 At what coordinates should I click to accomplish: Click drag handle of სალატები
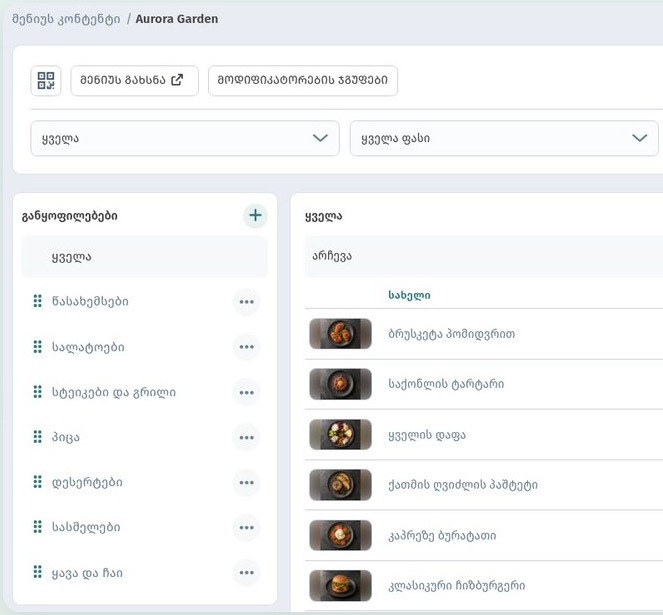coord(38,347)
